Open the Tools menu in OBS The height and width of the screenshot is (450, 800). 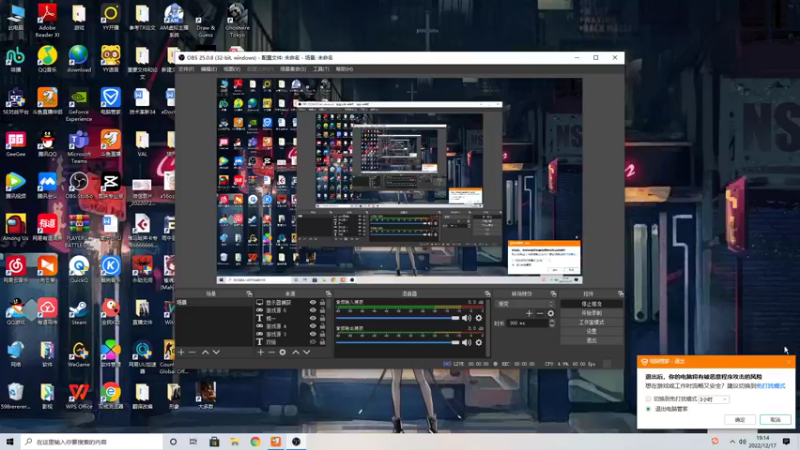[320, 69]
